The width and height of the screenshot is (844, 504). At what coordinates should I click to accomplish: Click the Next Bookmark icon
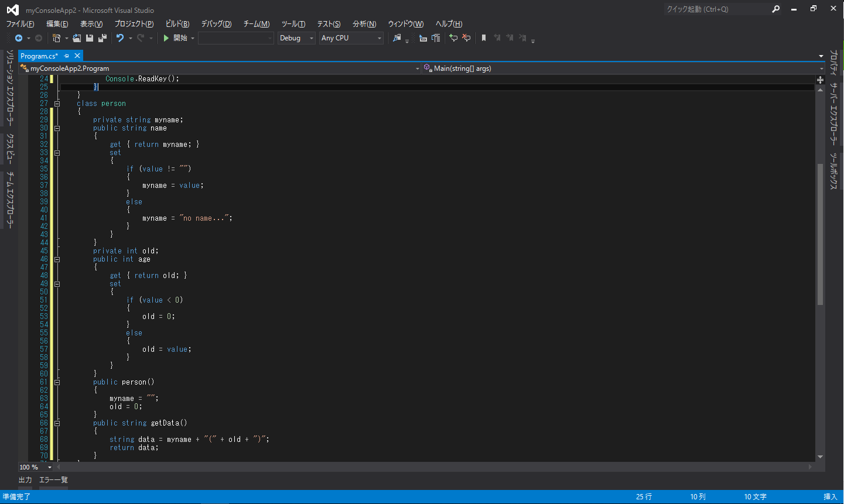510,38
